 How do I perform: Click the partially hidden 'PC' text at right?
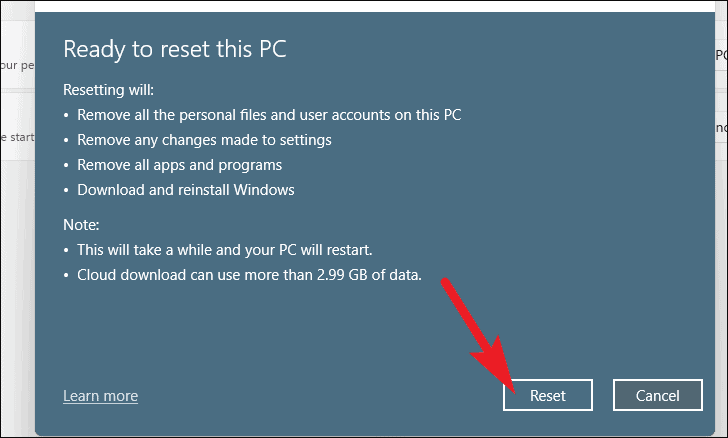(721, 55)
